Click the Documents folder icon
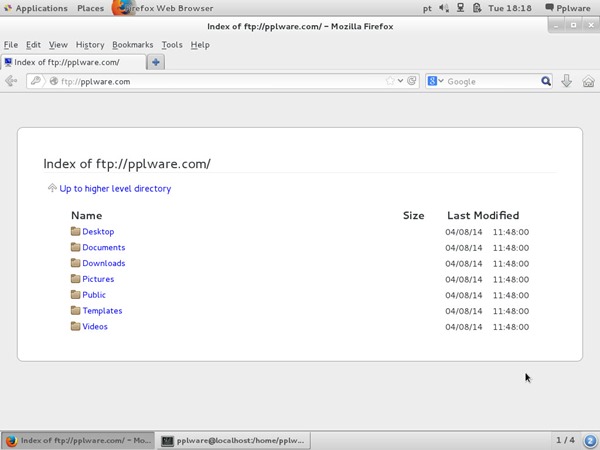This screenshot has height=450, width=600. 75,247
